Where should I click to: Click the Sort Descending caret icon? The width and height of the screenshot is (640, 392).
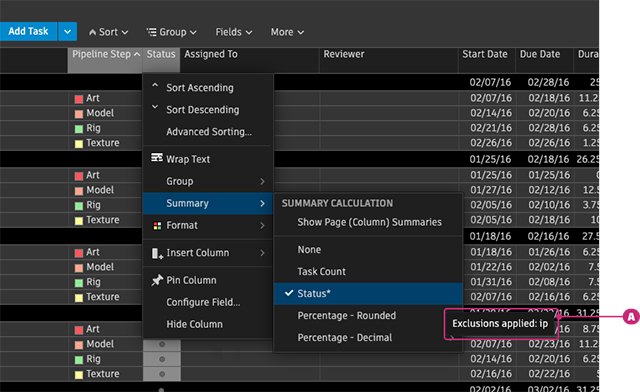155,107
